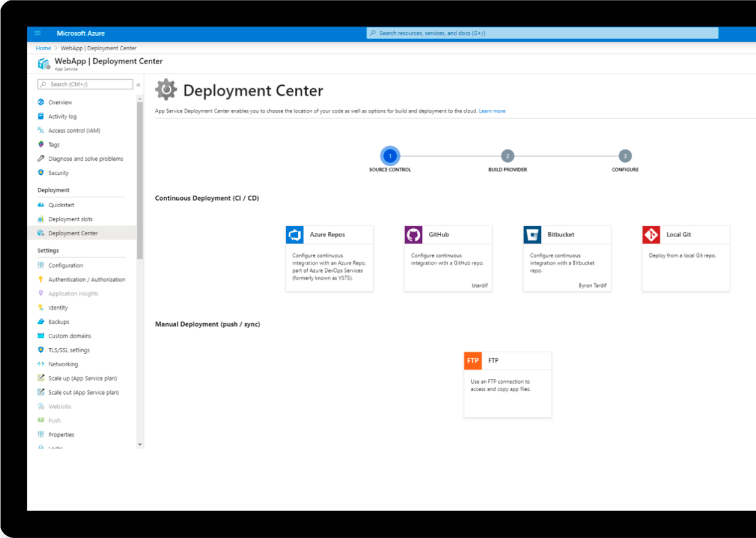Click the Access control (IAM) icon
Viewport: 756px width, 538px height.
tap(41, 131)
